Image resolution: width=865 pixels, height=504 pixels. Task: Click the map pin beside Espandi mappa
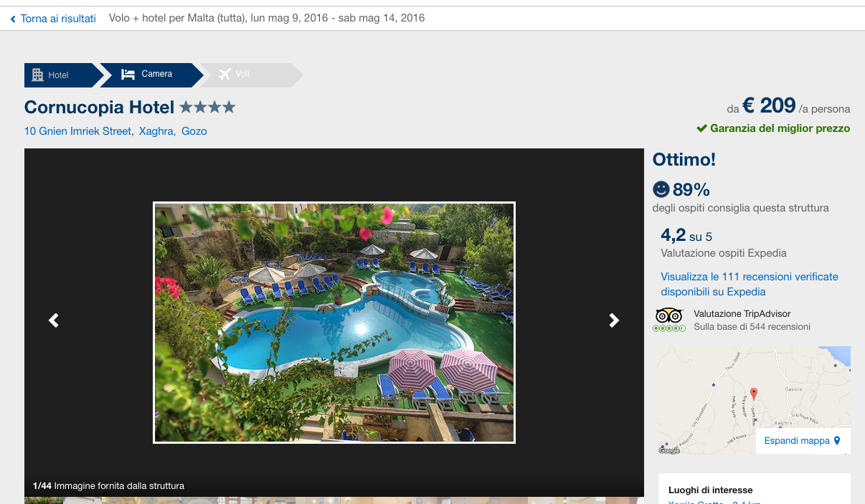[836, 441]
